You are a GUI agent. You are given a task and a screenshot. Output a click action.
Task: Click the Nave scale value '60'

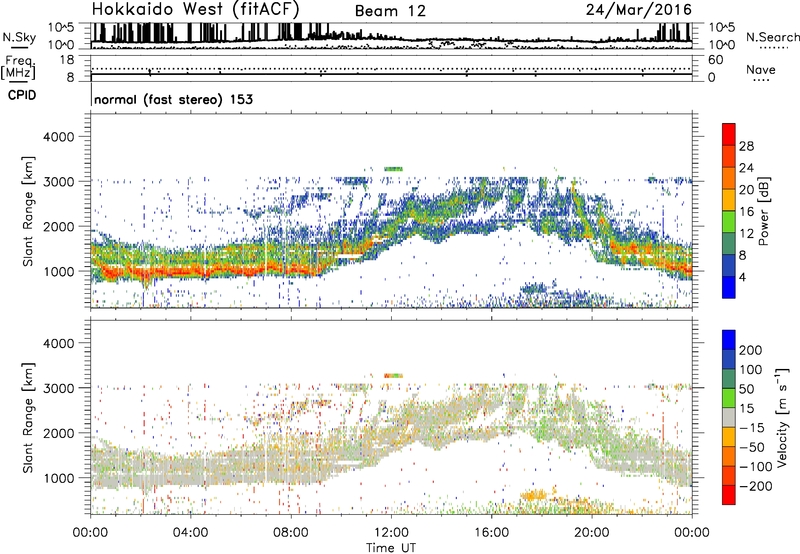(715, 60)
